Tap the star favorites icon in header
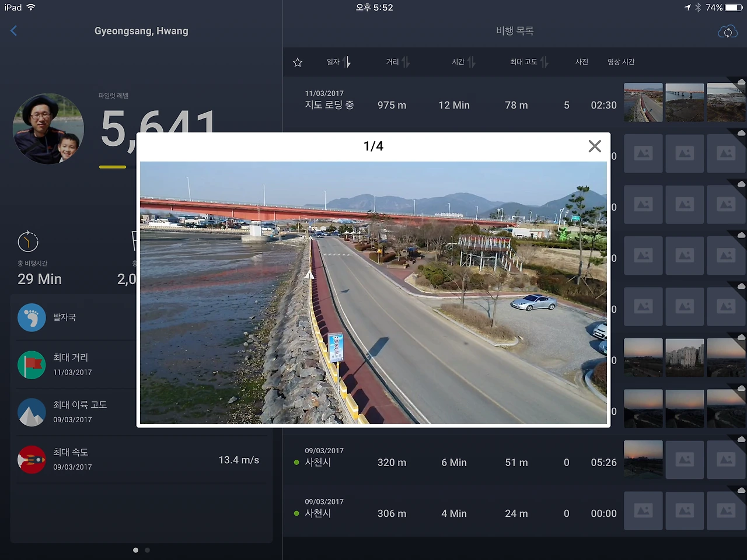 pyautogui.click(x=298, y=62)
